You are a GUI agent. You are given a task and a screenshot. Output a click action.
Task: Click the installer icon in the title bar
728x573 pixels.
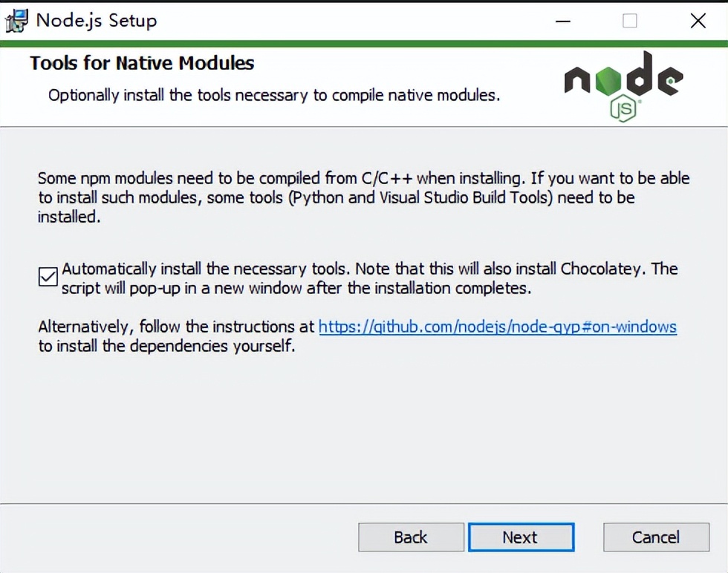16,21
